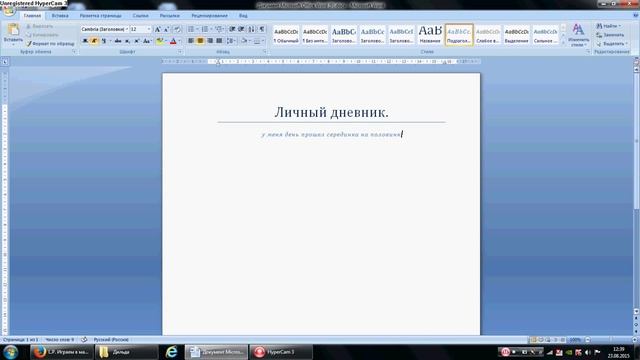Click the Bullets list icon

coord(191,29)
